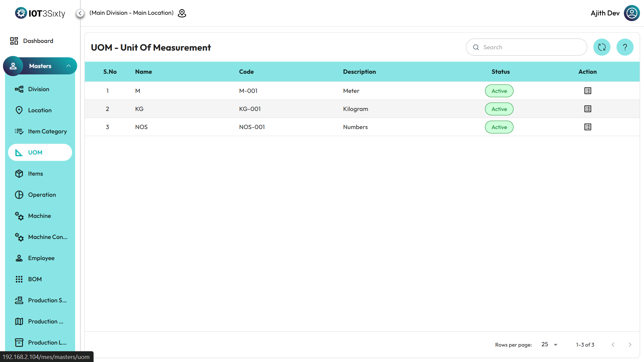Click the location pin icon in header
This screenshot has width=644, height=362.
point(182,13)
